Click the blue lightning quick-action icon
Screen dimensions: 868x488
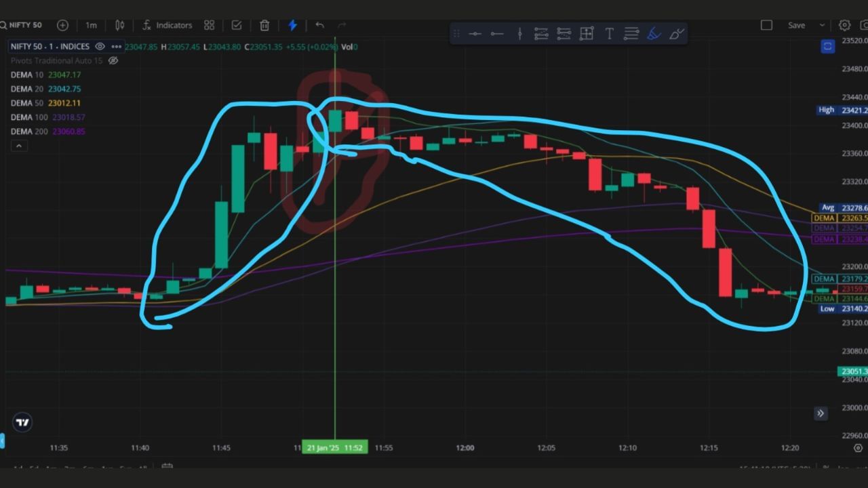point(292,25)
